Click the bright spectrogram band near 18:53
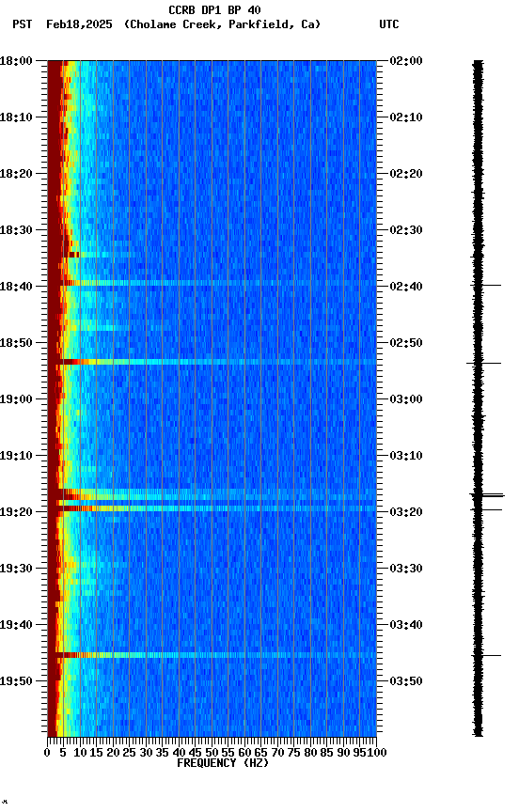Viewport: 519px width, 812px height. [212, 362]
